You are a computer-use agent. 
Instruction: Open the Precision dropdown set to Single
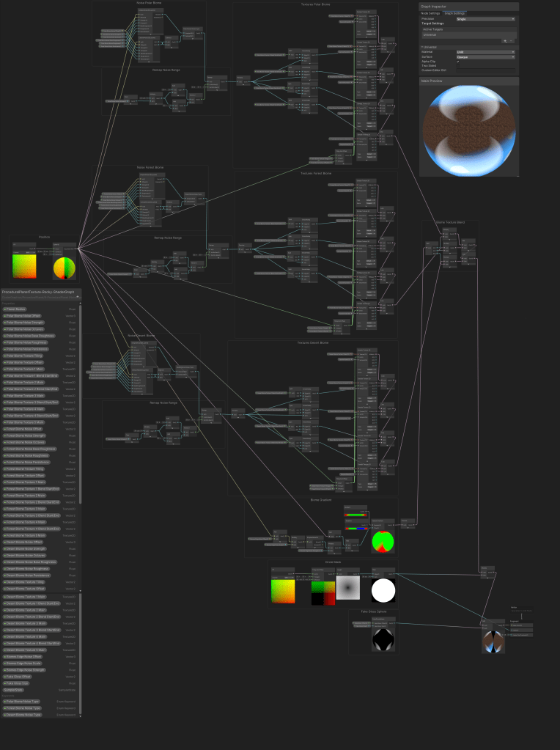485,19
